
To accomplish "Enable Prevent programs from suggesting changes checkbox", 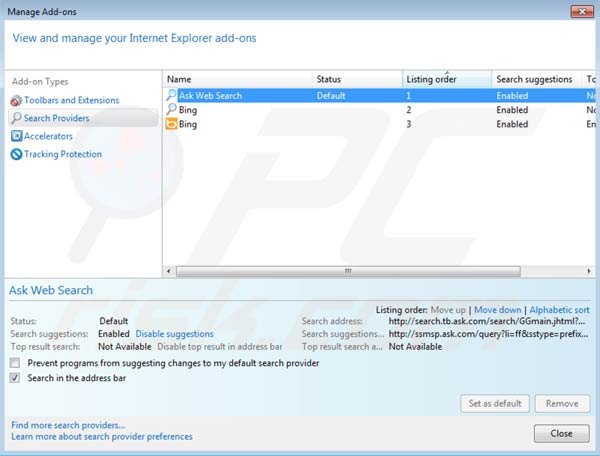I will pos(15,363).
